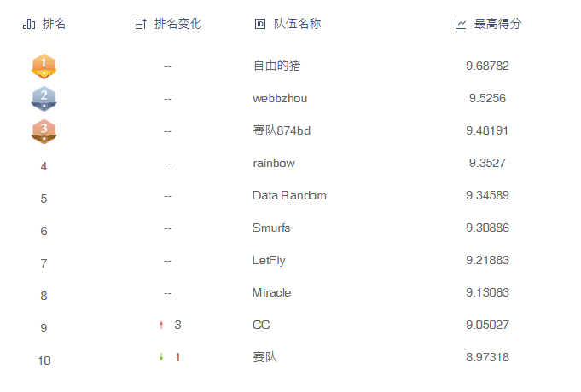Click the rainbow team name
The height and width of the screenshot is (392, 581).
pos(273,163)
